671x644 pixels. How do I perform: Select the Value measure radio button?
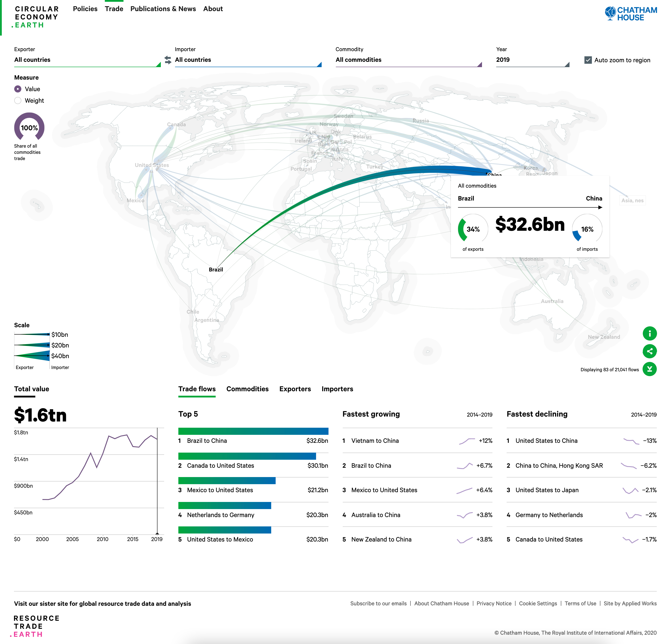pyautogui.click(x=18, y=89)
